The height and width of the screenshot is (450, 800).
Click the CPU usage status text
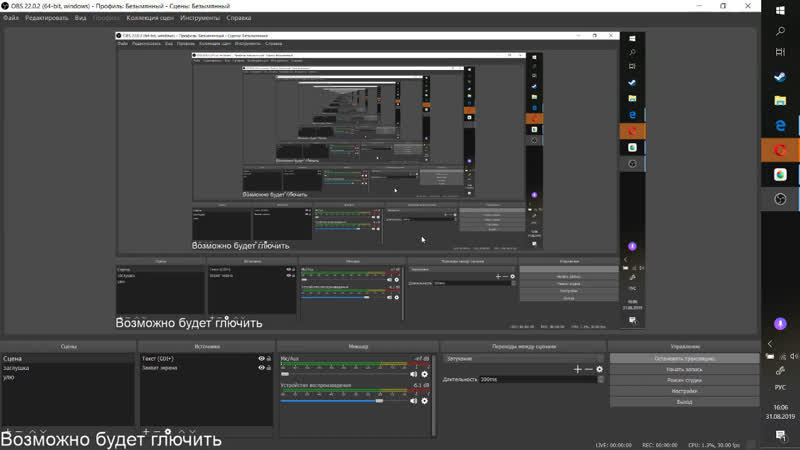713,445
